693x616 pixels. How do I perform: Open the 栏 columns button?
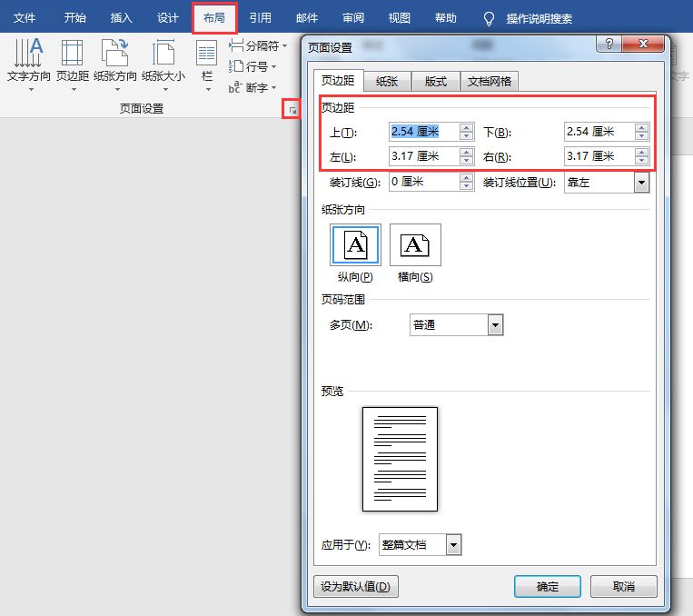tap(206, 65)
